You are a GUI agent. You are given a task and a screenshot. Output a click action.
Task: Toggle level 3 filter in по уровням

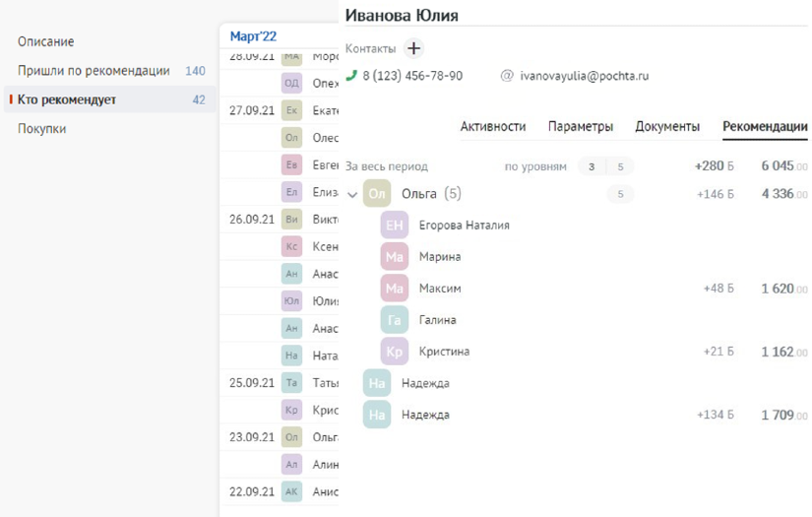pyautogui.click(x=592, y=166)
